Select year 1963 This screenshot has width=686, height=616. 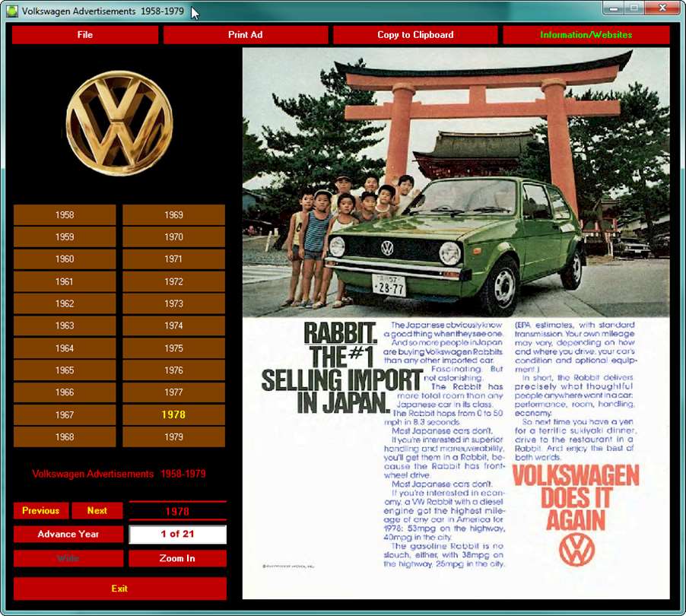(x=65, y=325)
